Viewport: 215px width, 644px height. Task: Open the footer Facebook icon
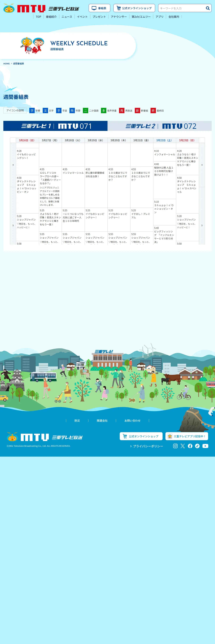190,446
